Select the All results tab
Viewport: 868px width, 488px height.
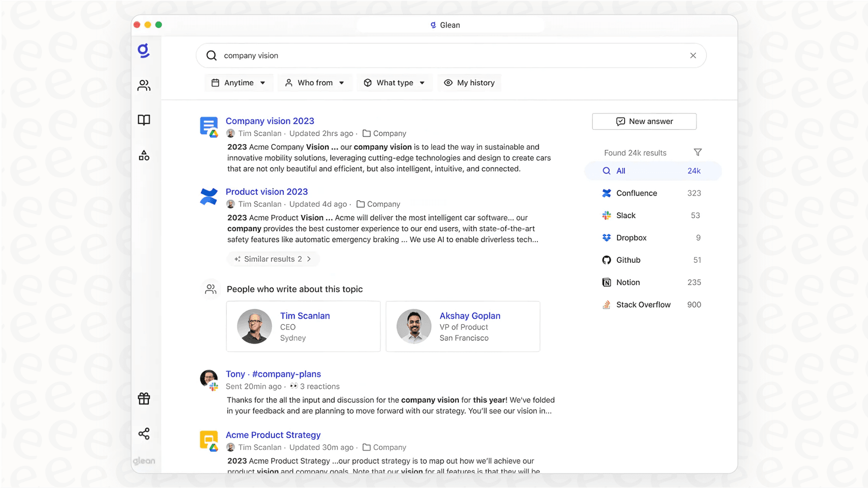[620, 171]
